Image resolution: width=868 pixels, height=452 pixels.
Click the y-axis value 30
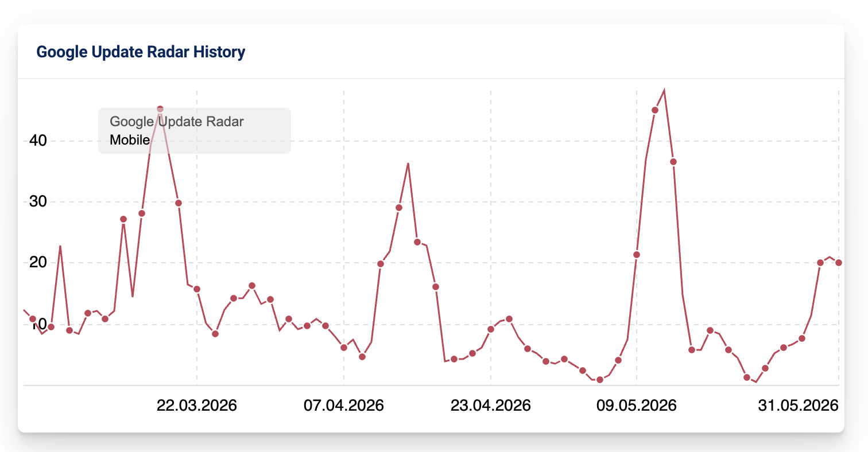pyautogui.click(x=38, y=202)
